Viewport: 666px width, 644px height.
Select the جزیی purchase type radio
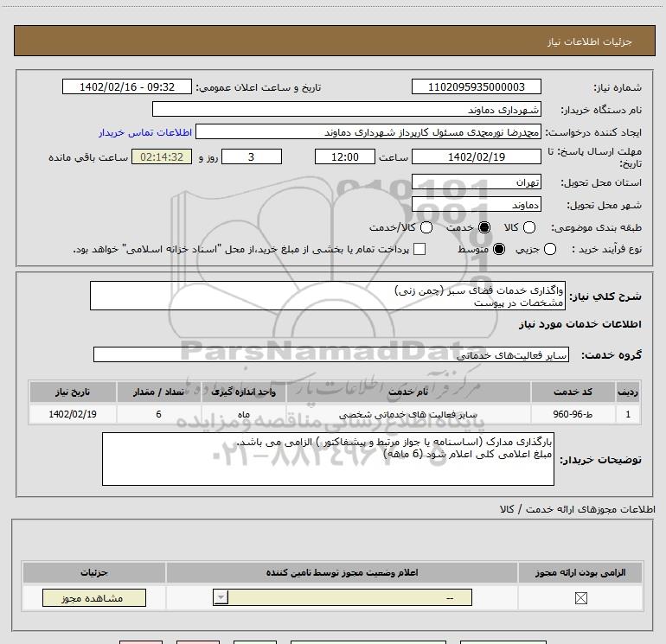pyautogui.click(x=549, y=249)
